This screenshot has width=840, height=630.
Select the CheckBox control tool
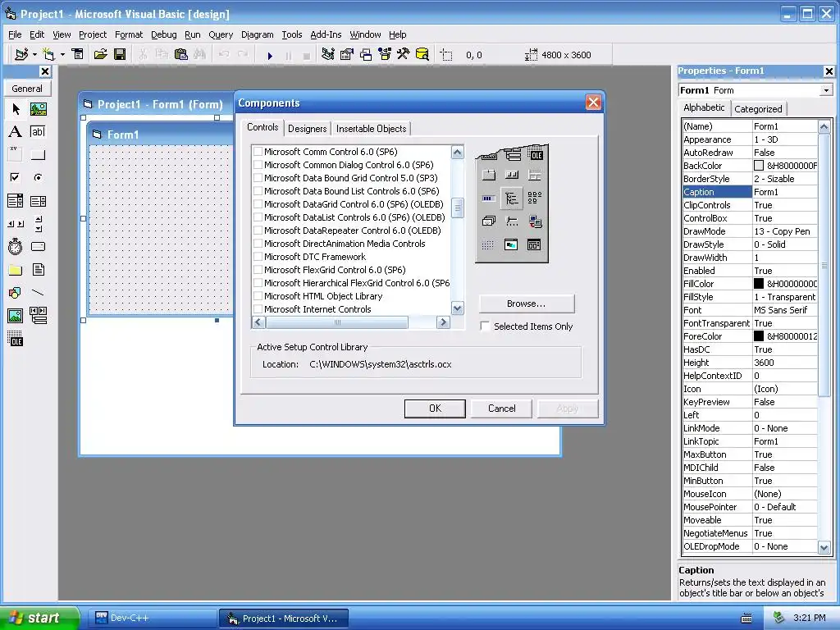pos(16,177)
